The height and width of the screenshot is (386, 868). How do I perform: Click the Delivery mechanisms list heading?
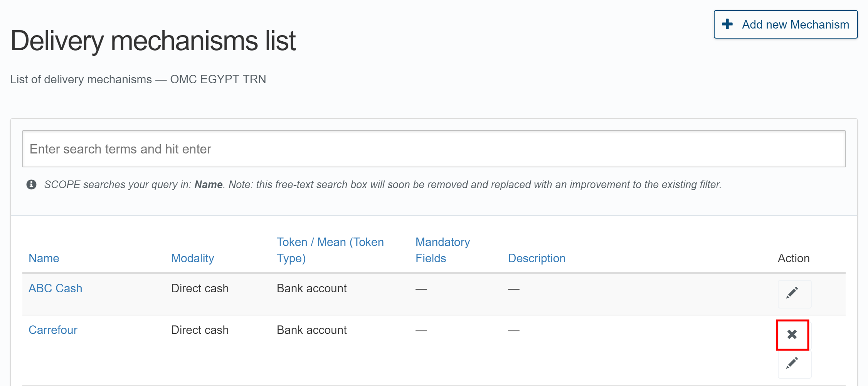(153, 41)
